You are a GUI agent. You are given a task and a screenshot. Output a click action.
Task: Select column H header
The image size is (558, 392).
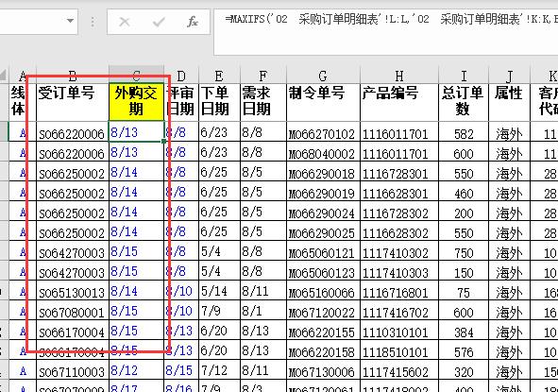coord(399,76)
